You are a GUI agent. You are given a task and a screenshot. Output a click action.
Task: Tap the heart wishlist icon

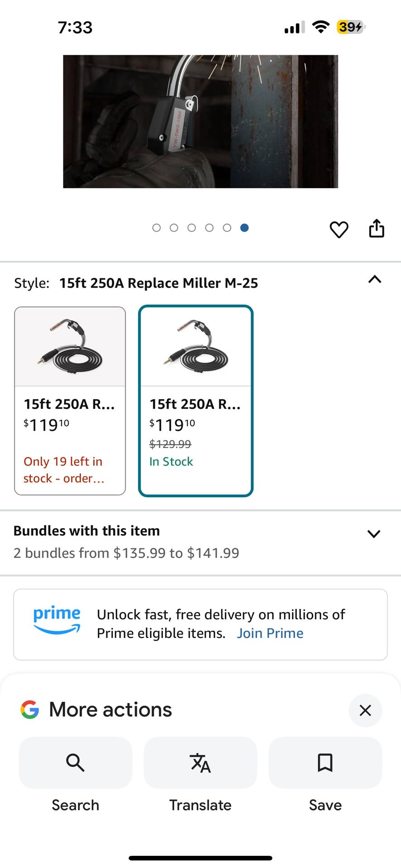click(x=339, y=229)
